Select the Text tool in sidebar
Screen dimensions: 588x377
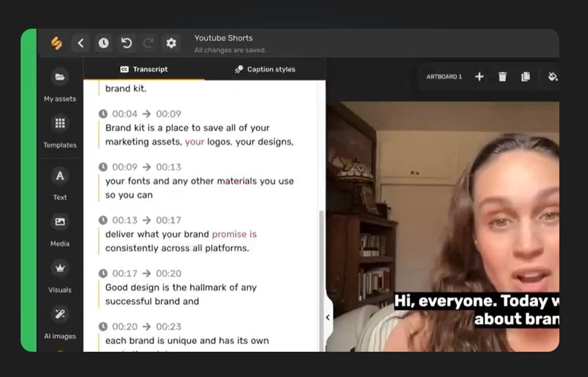point(60,184)
